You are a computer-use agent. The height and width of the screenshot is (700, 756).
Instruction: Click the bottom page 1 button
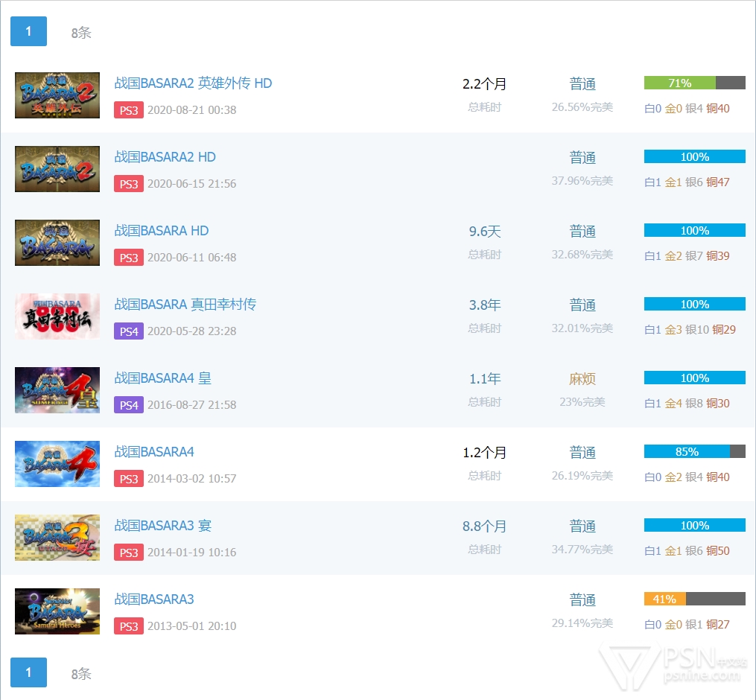pyautogui.click(x=28, y=672)
